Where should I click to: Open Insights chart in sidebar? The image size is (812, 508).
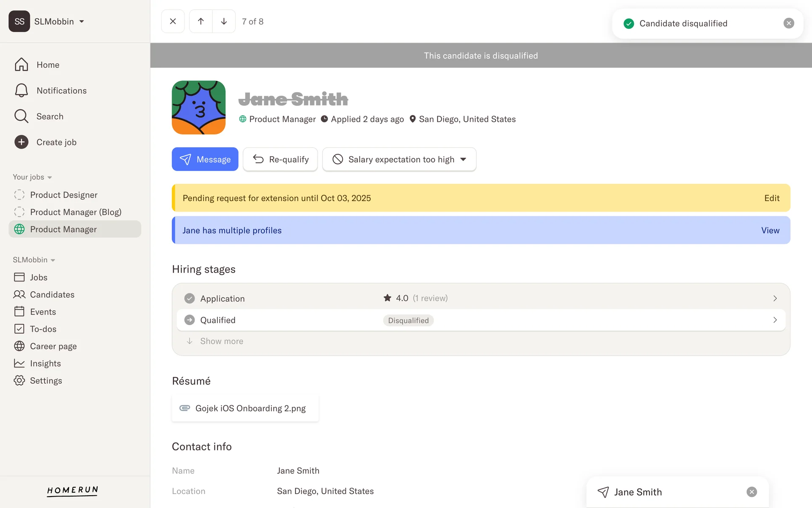[19, 363]
